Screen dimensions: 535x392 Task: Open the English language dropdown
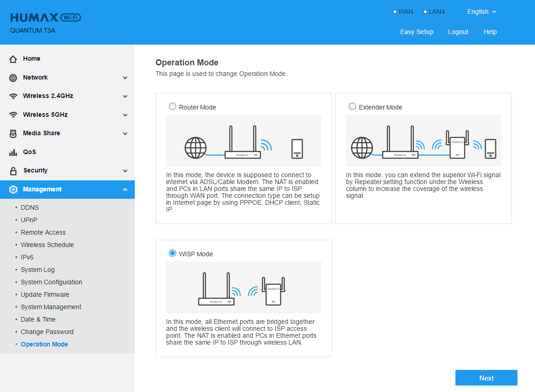[x=482, y=12]
